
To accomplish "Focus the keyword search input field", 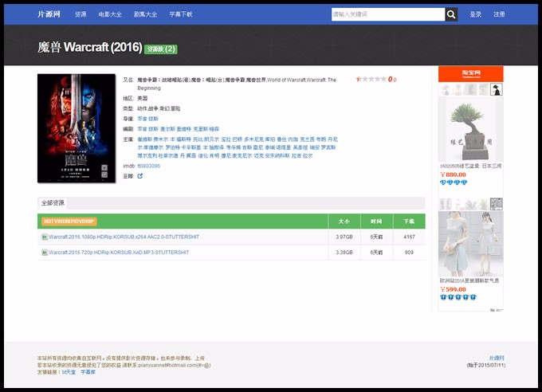I will (388, 14).
